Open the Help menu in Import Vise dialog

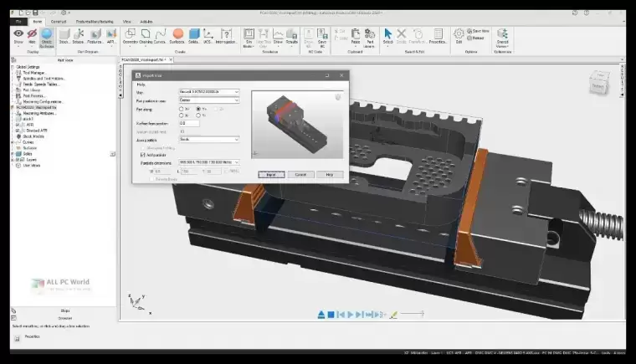141,85
